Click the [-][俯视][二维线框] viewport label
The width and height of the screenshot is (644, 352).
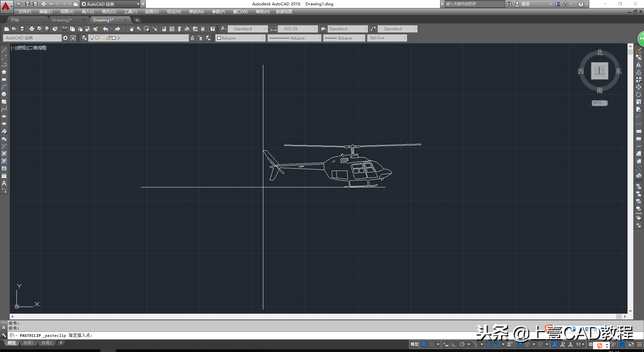coord(29,48)
